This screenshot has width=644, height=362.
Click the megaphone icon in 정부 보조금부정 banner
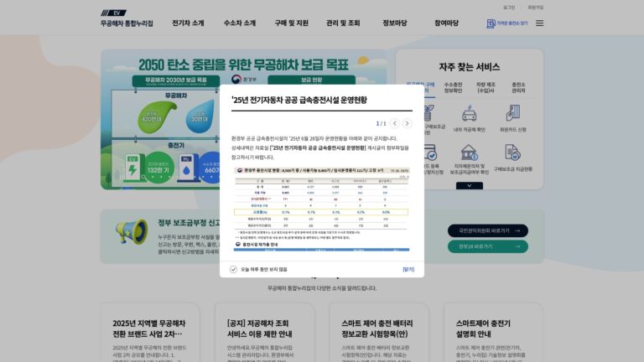[132, 231]
